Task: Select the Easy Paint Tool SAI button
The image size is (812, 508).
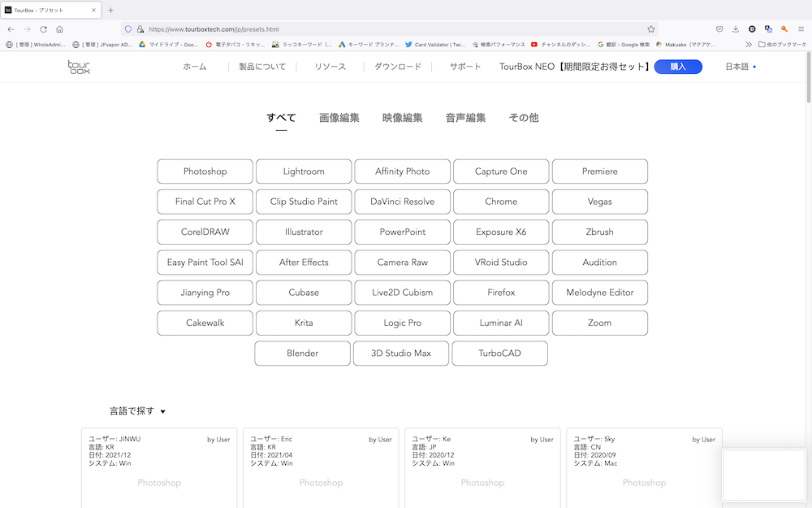Action: pos(205,263)
